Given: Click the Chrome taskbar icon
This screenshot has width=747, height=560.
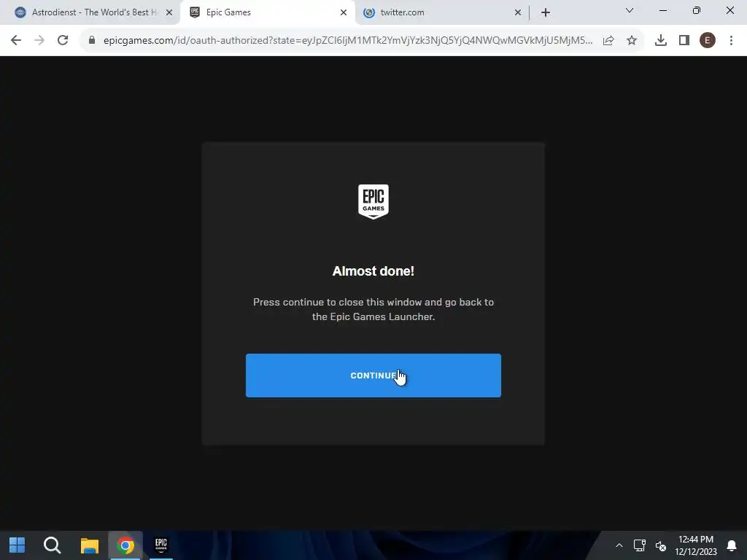Looking at the screenshot, I should point(125,545).
